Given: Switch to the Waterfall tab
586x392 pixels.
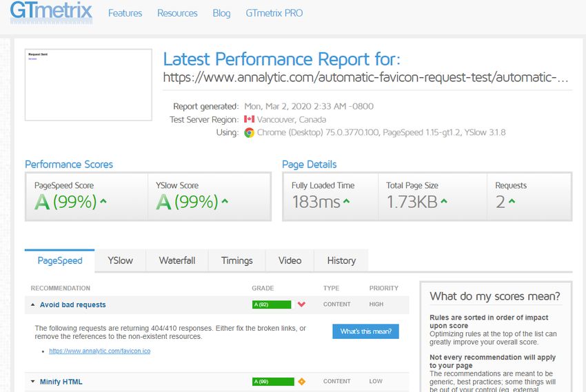Looking at the screenshot, I should [177, 260].
